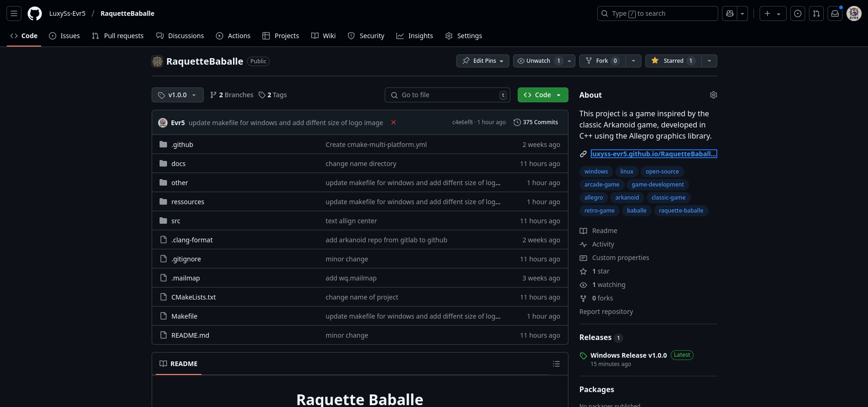Open the .github folder icon
The height and width of the screenshot is (407, 868).
coord(163,144)
